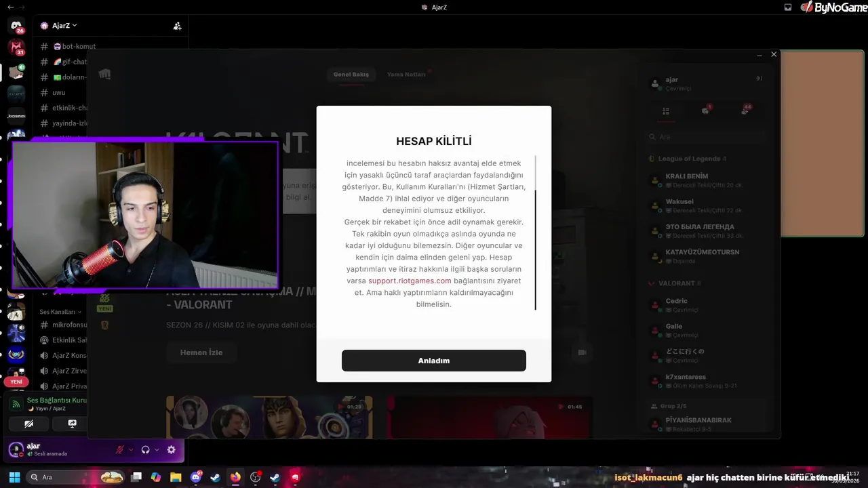868x488 pixels.
Task: Open the Windows Start menu
Action: point(14,477)
